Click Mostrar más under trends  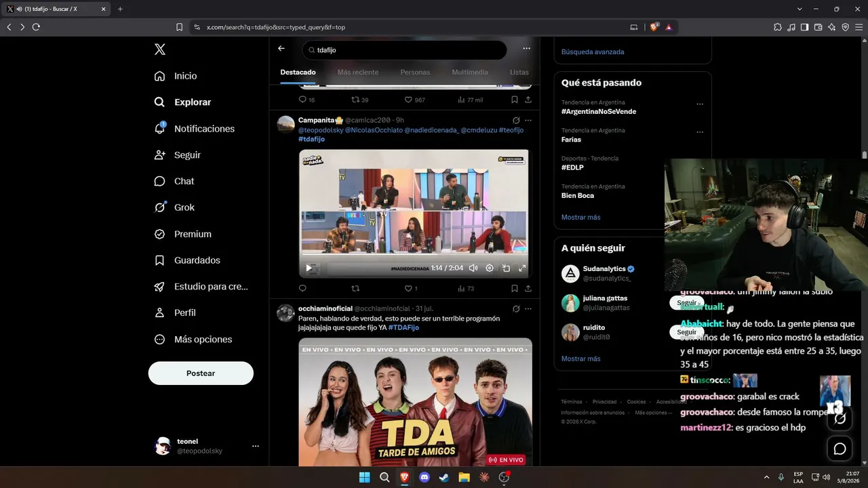pos(581,218)
